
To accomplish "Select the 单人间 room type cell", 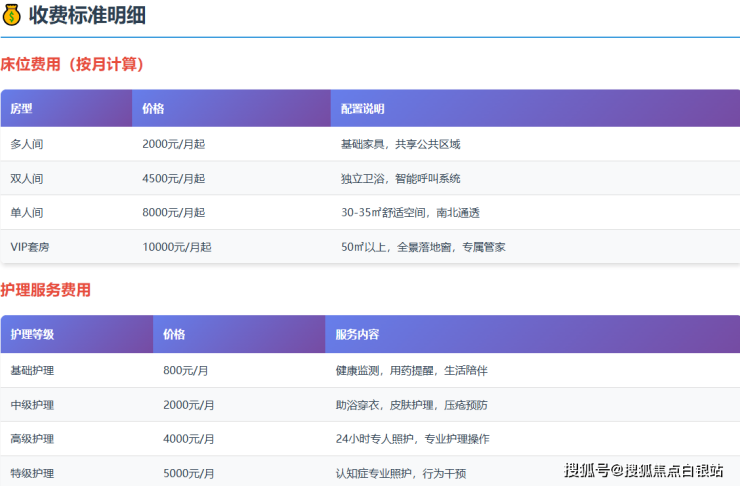I will 27,212.
